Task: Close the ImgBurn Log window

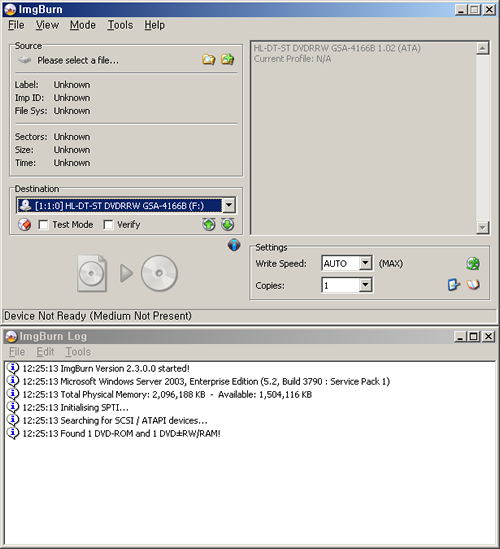Action: pyautogui.click(x=488, y=336)
